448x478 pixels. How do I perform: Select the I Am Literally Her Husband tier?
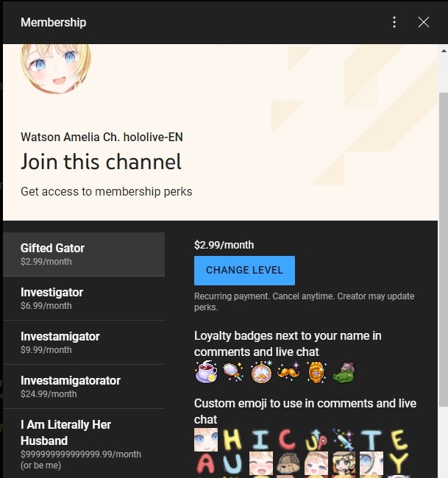(84, 443)
